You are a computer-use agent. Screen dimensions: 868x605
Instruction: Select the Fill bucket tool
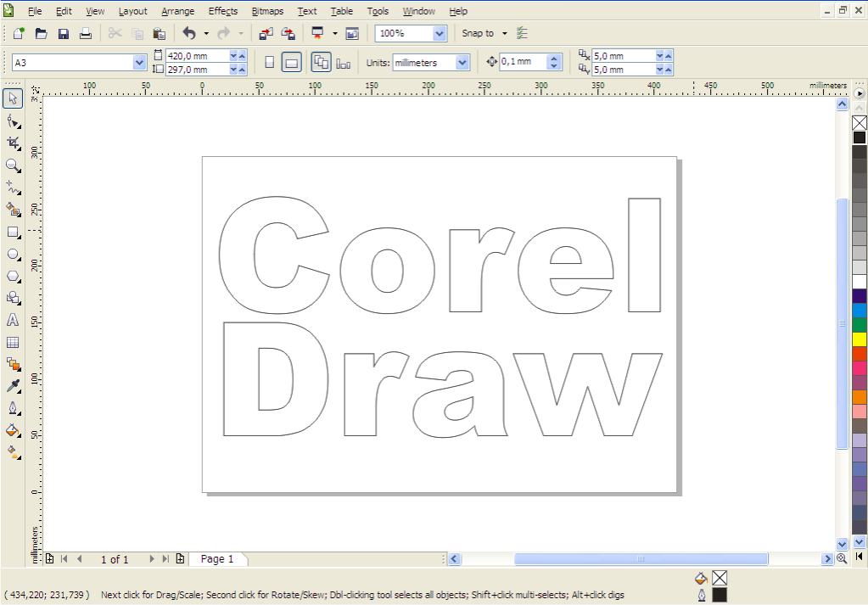tap(13, 431)
